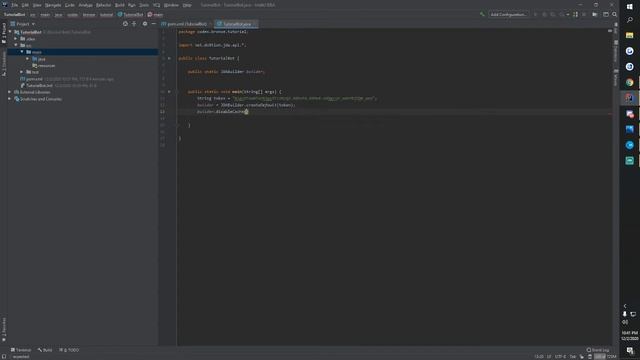The image size is (640, 360).
Task: Open the Help menu
Action: click(x=187, y=5)
